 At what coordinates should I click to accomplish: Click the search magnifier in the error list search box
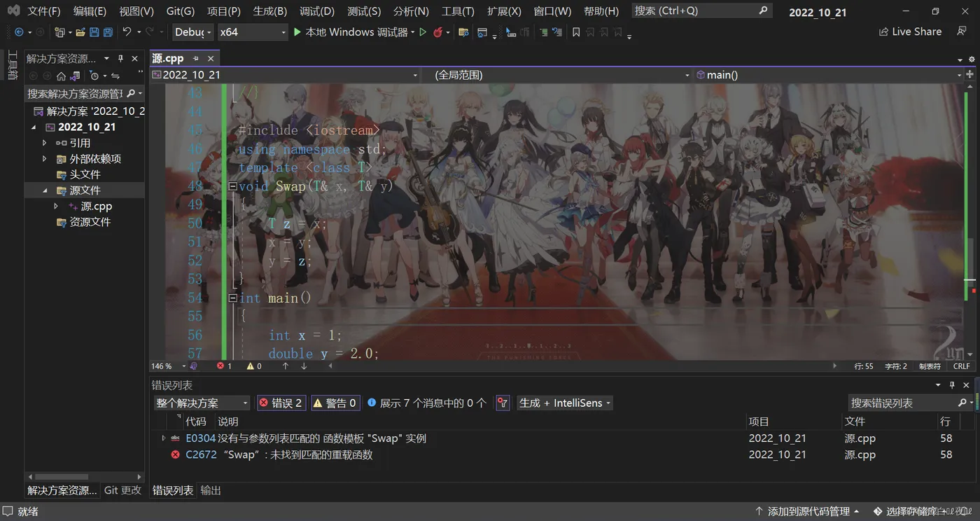(x=962, y=403)
